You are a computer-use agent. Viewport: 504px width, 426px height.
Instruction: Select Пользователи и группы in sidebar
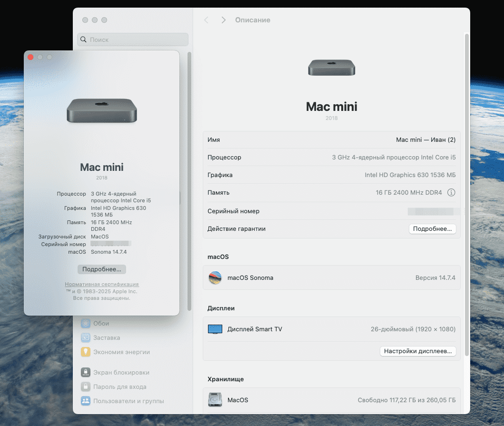coord(128,401)
